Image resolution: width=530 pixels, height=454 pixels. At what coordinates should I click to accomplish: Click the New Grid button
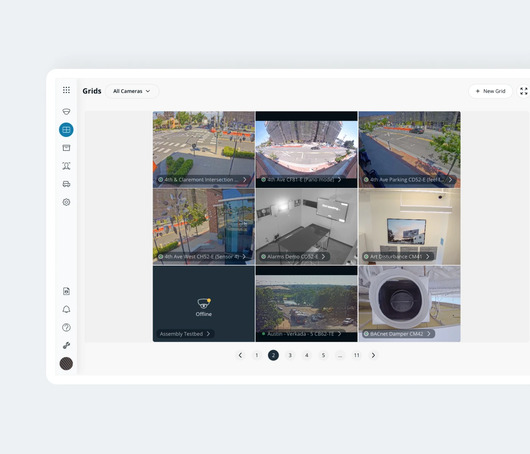tap(490, 91)
